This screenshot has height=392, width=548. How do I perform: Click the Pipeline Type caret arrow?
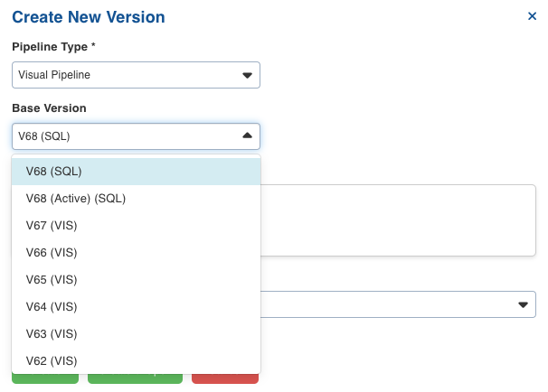pyautogui.click(x=247, y=75)
